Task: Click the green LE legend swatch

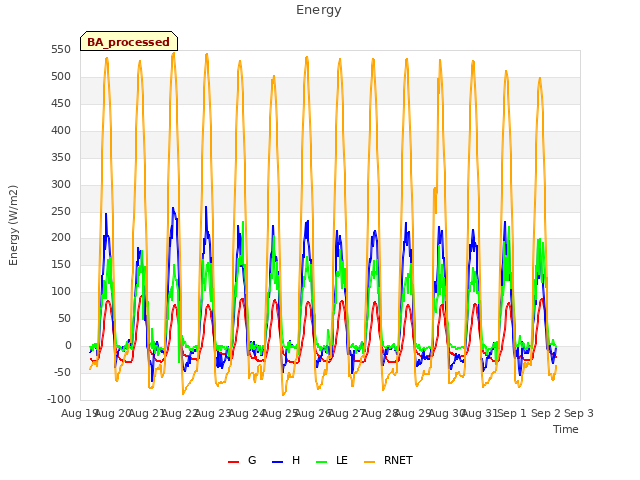Action: point(322,462)
